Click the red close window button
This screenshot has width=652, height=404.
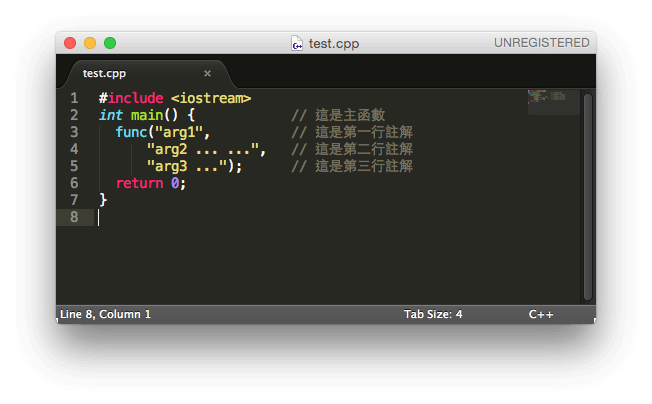pos(70,43)
